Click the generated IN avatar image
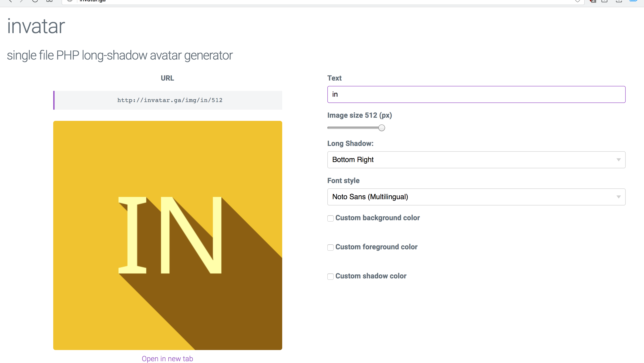The height and width of the screenshot is (363, 644). pos(167,235)
